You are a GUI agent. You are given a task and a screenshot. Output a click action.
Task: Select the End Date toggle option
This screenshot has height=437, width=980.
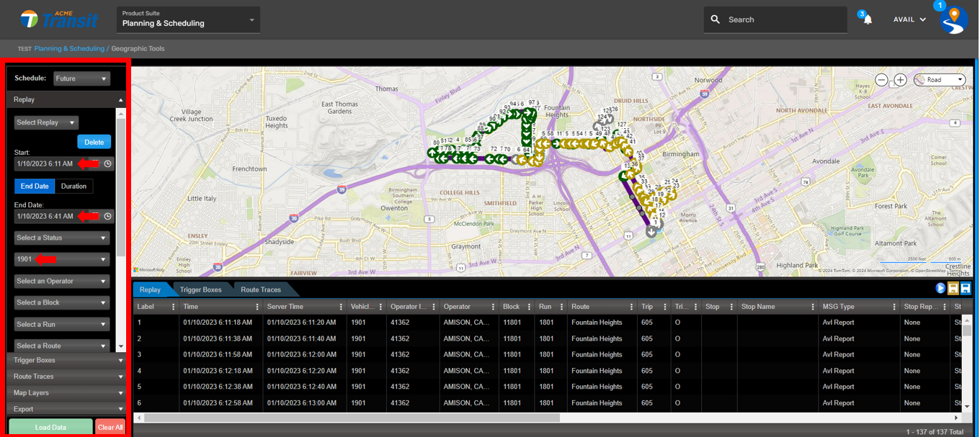(x=35, y=186)
